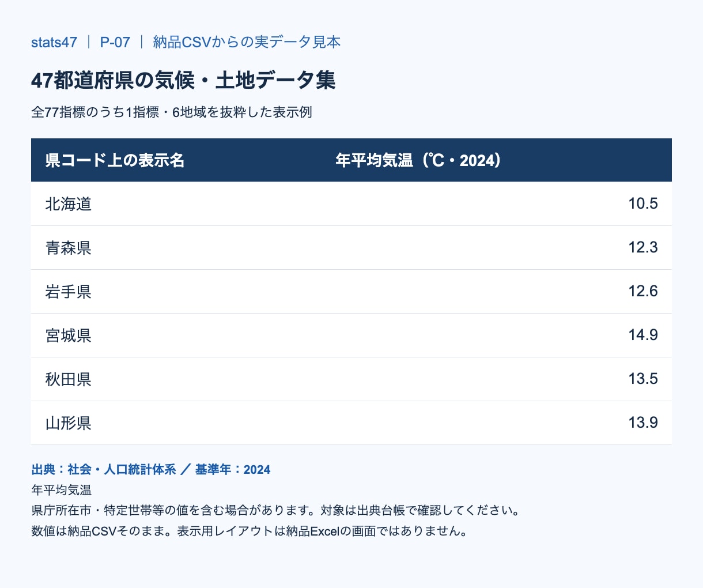Select the 山形県 row name

[x=69, y=423]
